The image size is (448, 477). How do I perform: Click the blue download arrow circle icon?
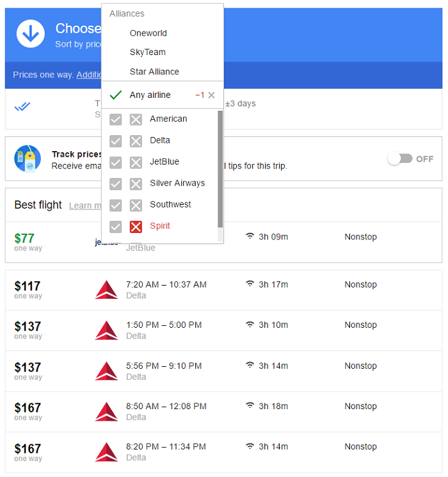click(31, 34)
